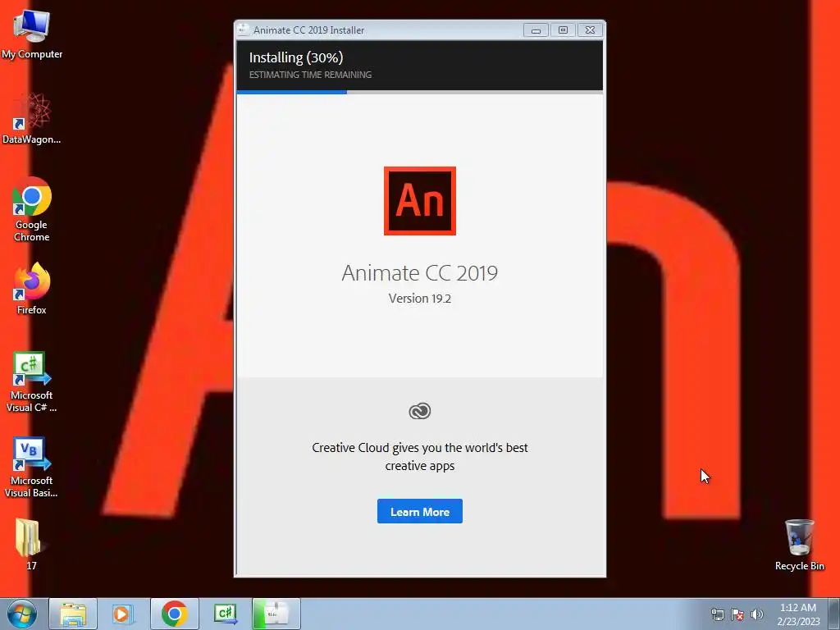Open the network tray icon
Screen dimensions: 840x630
tap(717, 614)
